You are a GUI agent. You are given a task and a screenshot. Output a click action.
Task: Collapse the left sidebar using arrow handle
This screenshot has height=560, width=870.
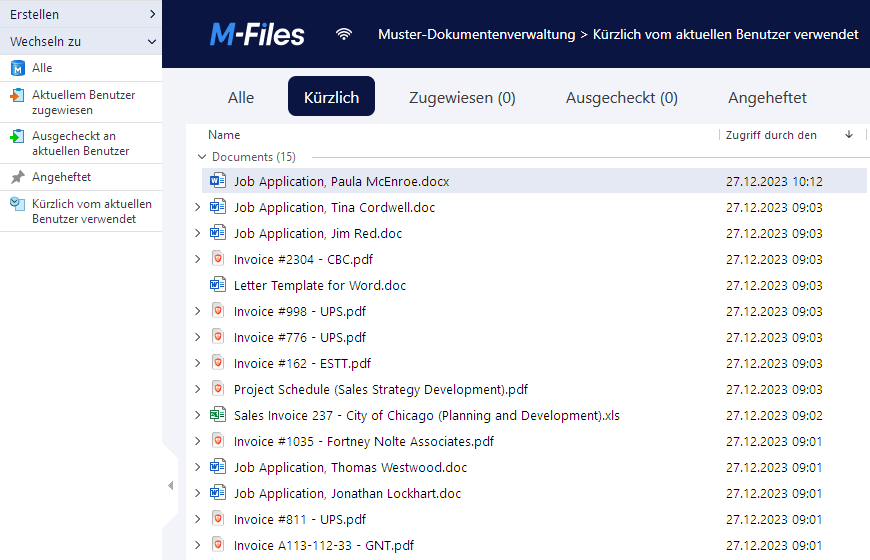pos(170,486)
